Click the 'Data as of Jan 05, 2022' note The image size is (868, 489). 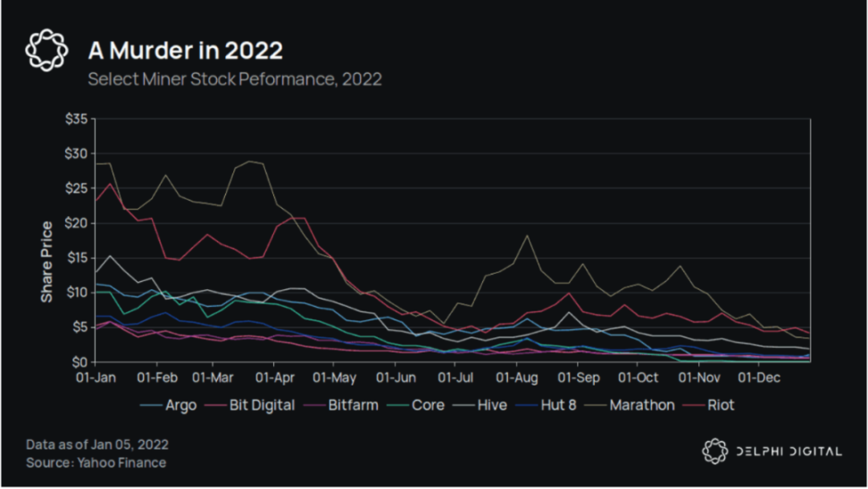coord(97,443)
